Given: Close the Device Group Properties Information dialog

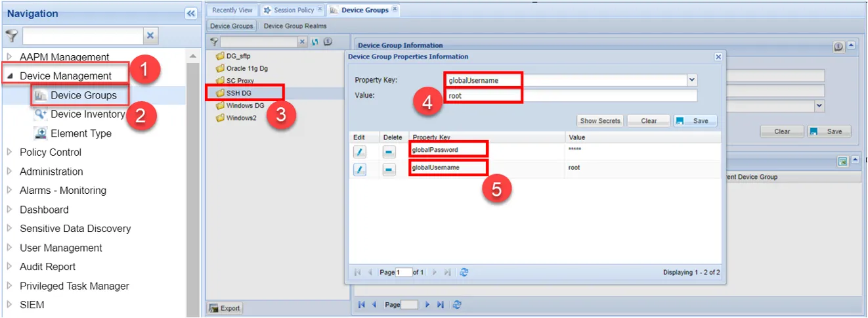Looking at the screenshot, I should 718,57.
